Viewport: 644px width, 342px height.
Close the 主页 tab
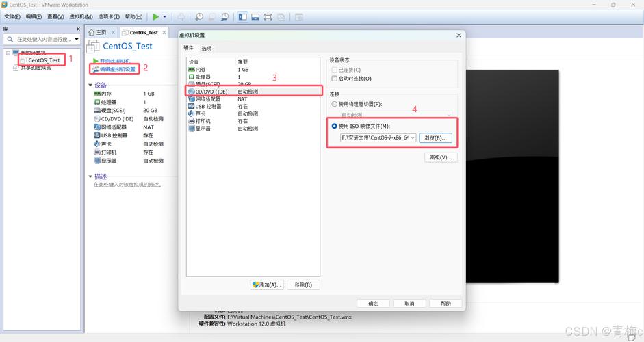(x=114, y=32)
